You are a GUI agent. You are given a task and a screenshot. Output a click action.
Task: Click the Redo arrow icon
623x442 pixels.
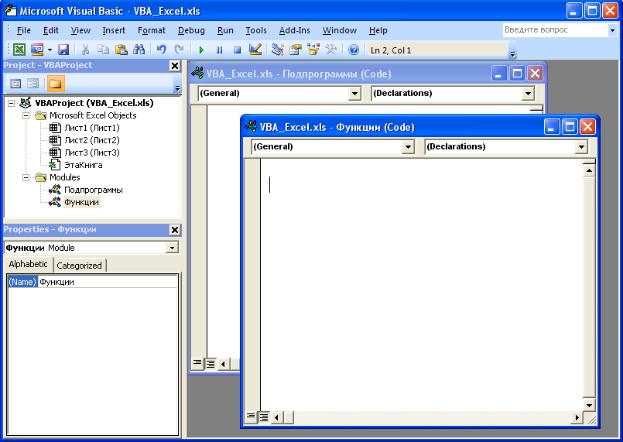(x=179, y=50)
